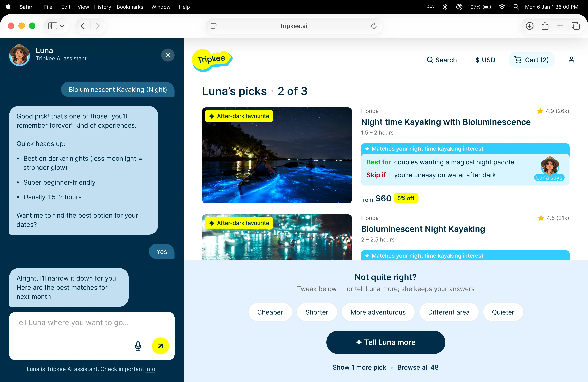Open Safari downloads
Screen dimensions: 588x382
pos(529,26)
